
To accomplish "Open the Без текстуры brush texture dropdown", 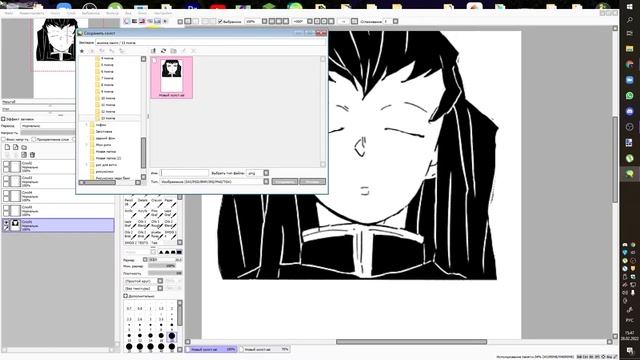I will [160, 288].
